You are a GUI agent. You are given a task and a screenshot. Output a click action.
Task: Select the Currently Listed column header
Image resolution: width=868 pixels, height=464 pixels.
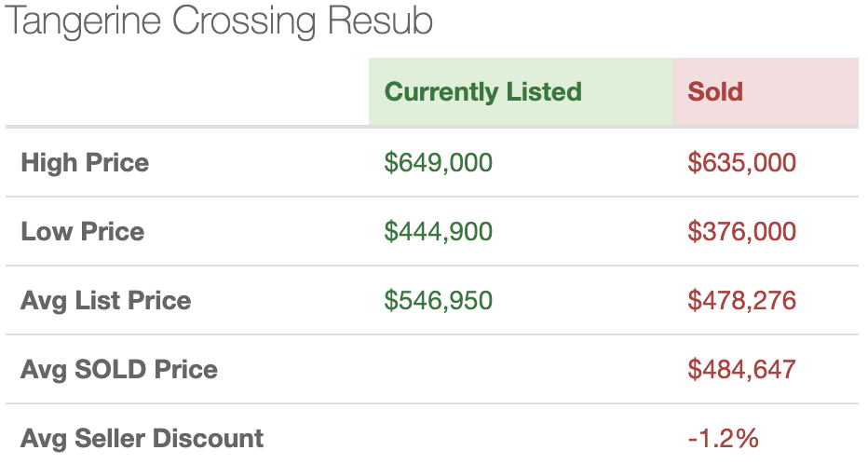coord(482,92)
